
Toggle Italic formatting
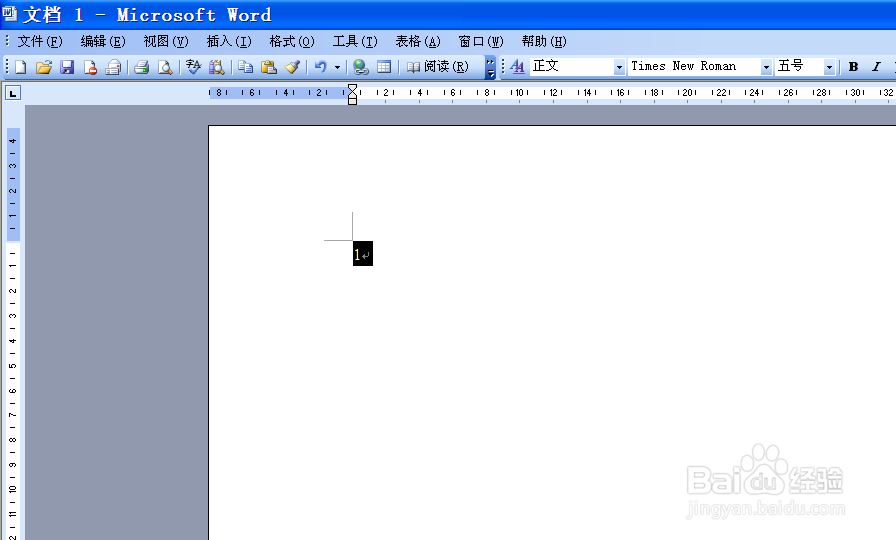pyautogui.click(x=876, y=67)
